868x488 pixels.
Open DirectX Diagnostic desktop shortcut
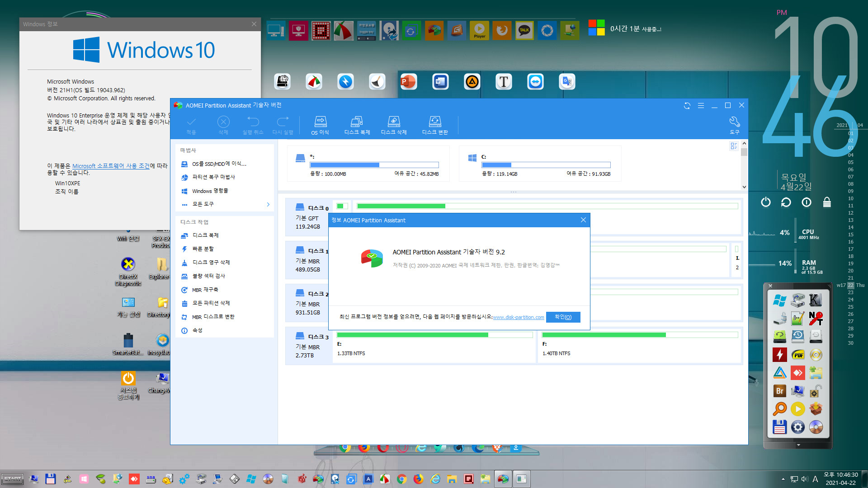[x=128, y=272]
